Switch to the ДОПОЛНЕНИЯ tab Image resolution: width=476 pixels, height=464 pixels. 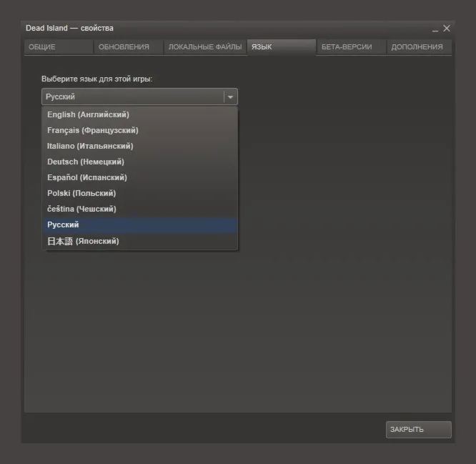point(420,47)
